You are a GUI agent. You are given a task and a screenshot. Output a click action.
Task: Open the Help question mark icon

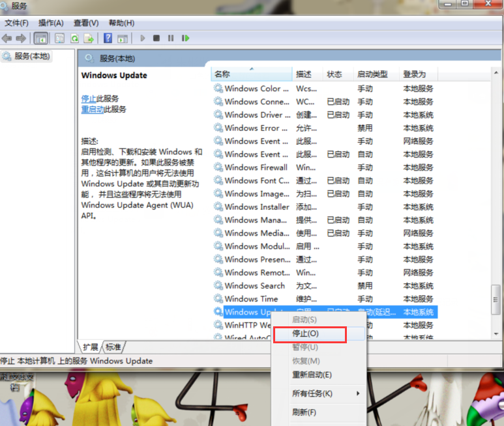pos(108,38)
